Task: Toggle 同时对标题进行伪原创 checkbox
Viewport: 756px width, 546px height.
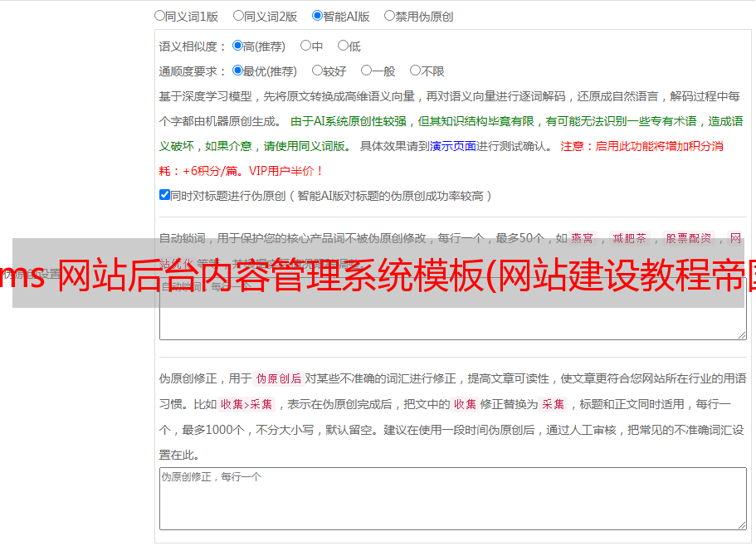Action: coord(164,195)
